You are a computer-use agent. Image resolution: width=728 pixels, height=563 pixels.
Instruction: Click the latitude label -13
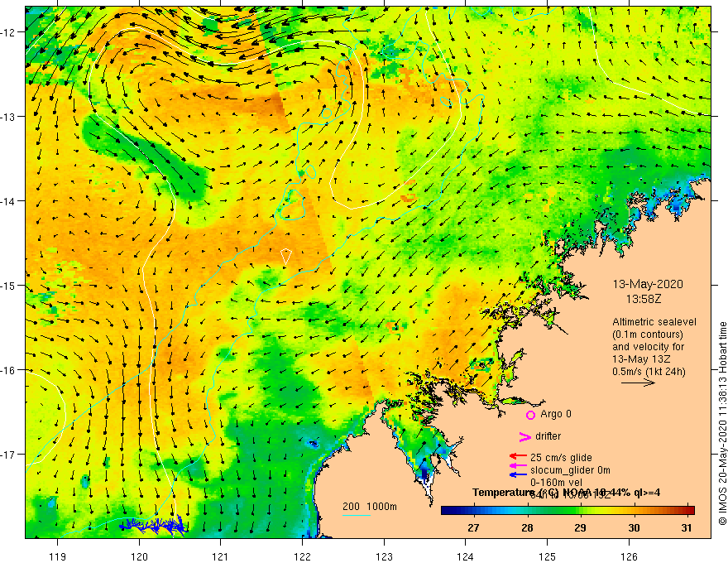pyautogui.click(x=8, y=117)
